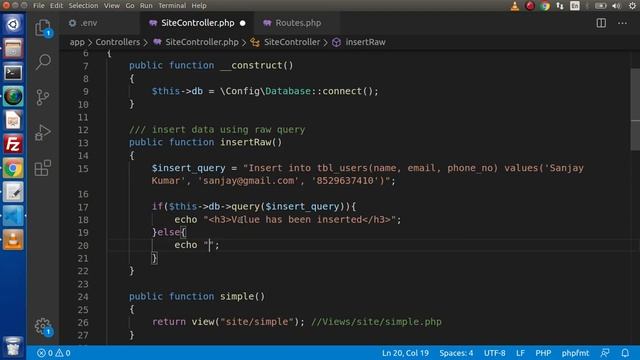The width and height of the screenshot is (640, 360).
Task: Change encoding via UTF-8
Action: coord(494,353)
